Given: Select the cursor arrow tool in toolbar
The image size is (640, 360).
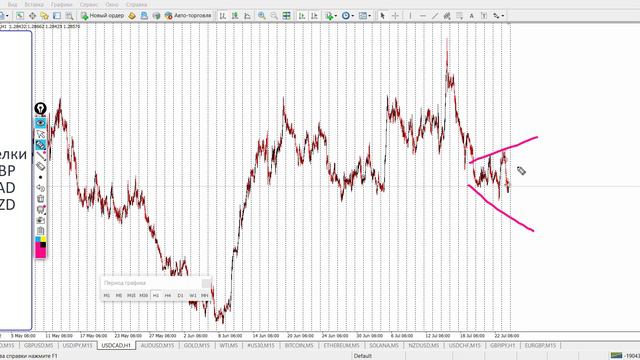Looking at the screenshot, I should point(382,16).
